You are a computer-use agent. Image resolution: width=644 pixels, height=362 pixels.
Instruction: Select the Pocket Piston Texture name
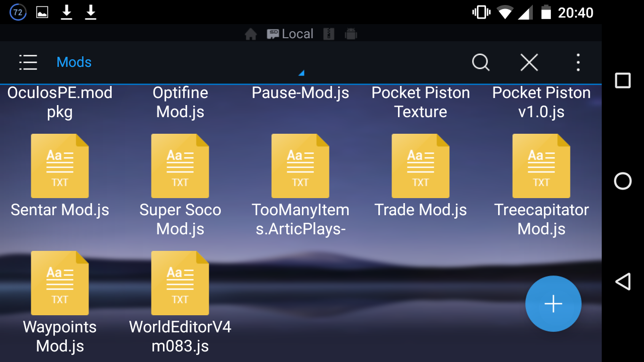point(421,102)
